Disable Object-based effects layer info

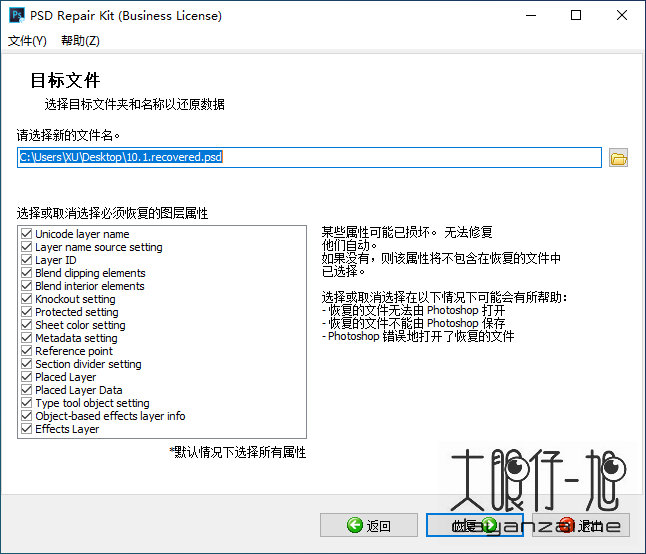(26, 416)
